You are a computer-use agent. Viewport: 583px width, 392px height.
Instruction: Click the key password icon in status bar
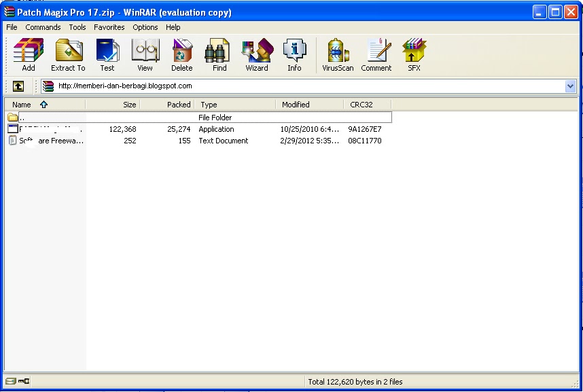click(24, 381)
